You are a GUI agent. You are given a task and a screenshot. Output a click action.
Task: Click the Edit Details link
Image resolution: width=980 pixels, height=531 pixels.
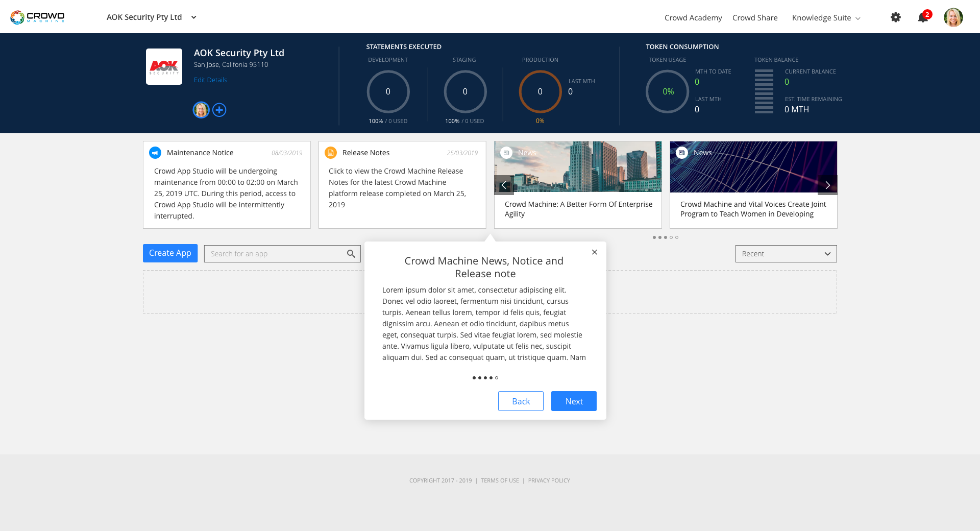pos(210,80)
